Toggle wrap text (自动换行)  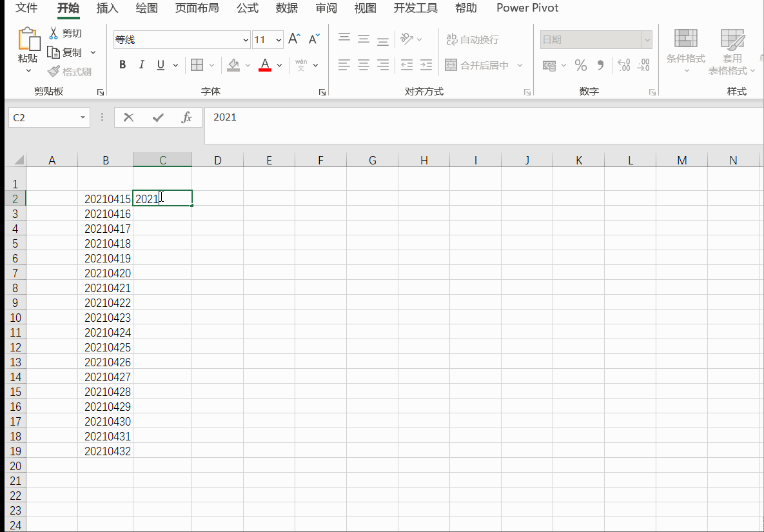click(x=473, y=39)
